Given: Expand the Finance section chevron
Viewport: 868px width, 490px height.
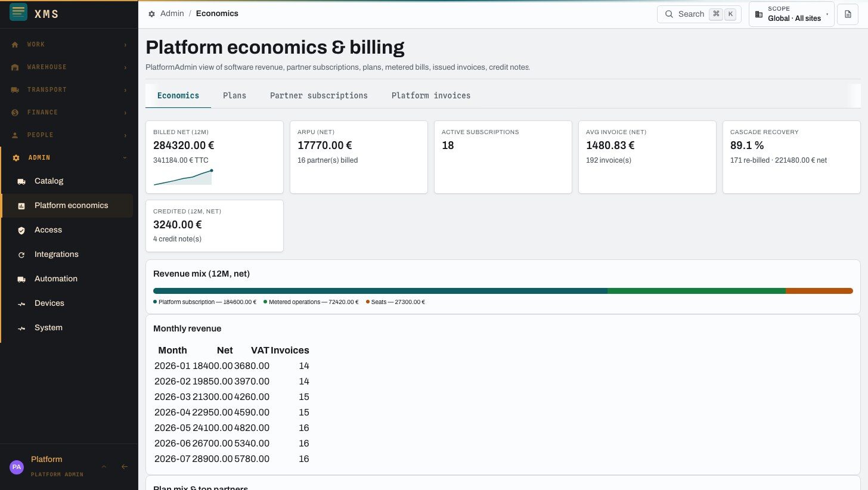Looking at the screenshot, I should [125, 113].
